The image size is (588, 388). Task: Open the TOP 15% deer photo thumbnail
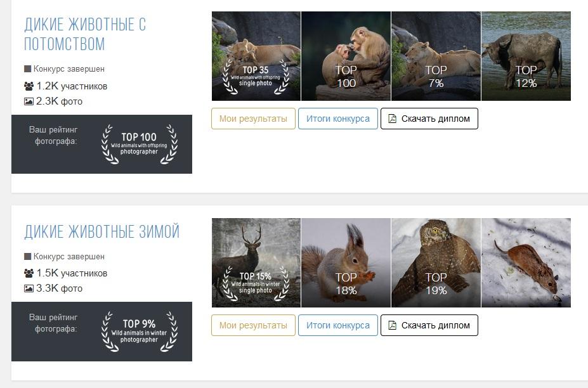point(256,263)
